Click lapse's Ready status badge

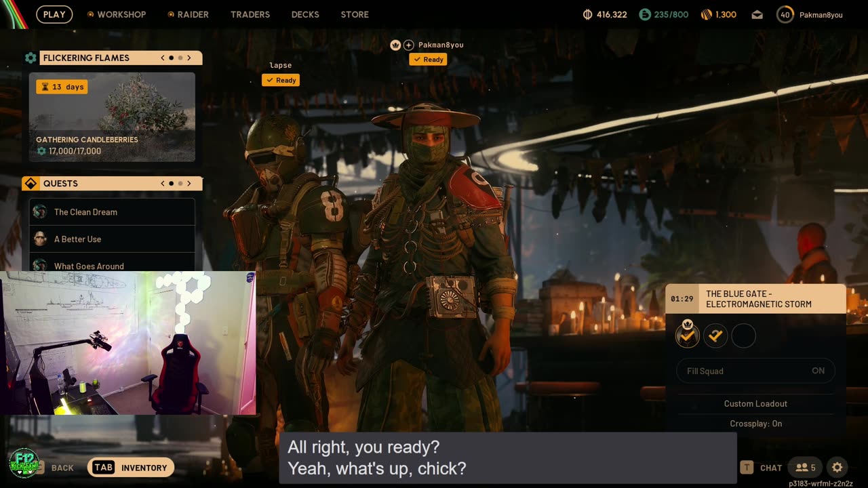tap(281, 80)
